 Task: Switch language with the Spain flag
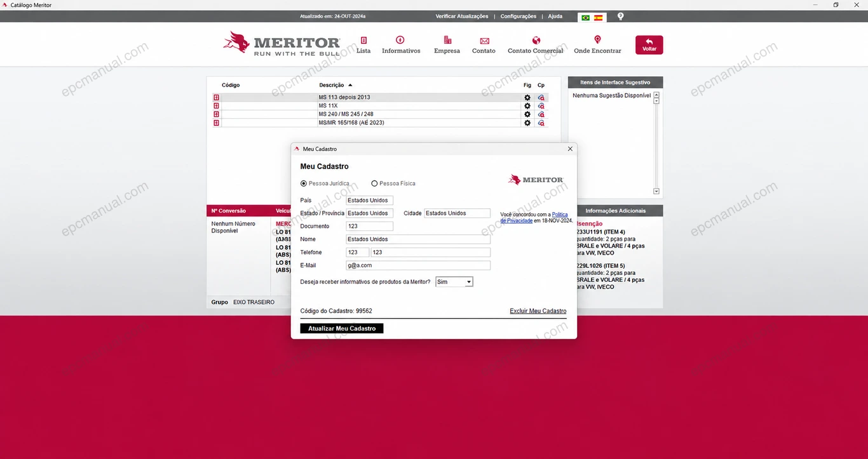(x=598, y=18)
